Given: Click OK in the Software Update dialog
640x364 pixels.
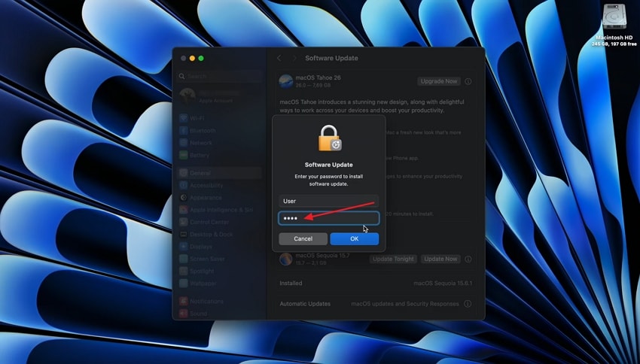Looking at the screenshot, I should [355, 239].
